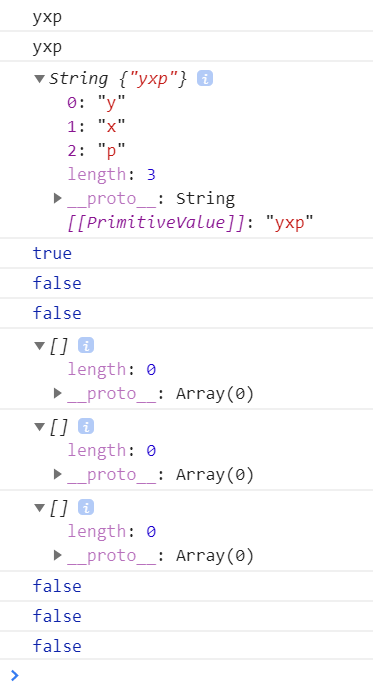The image size is (373, 694).
Task: Collapse the first empty array entry
Action: (39, 346)
